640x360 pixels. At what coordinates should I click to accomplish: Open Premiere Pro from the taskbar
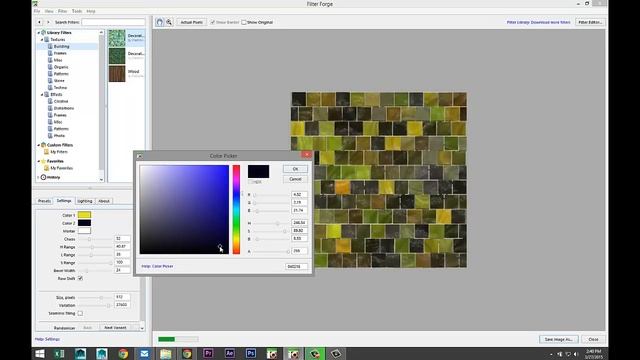[x=208, y=354]
